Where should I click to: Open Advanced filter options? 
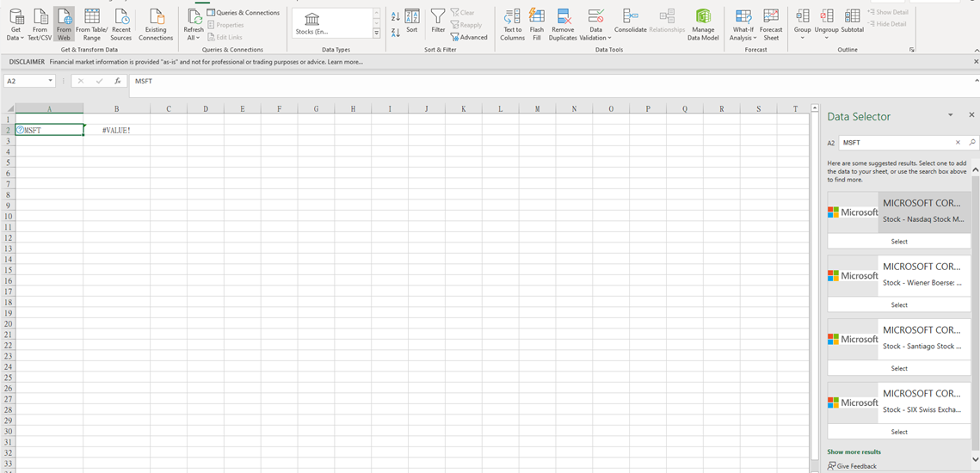469,38
